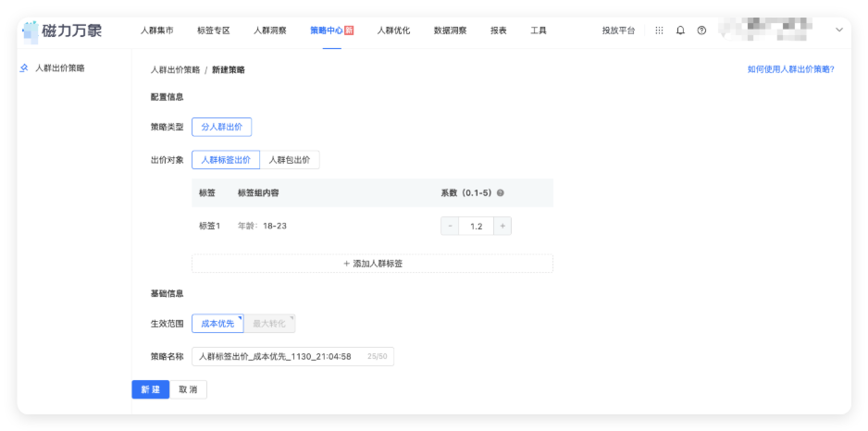868x431 pixels.
Task: Open the help question mark icon
Action: 701,31
